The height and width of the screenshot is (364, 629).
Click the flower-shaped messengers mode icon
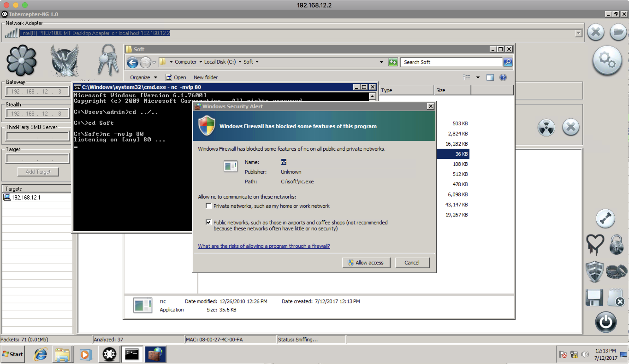point(21,61)
